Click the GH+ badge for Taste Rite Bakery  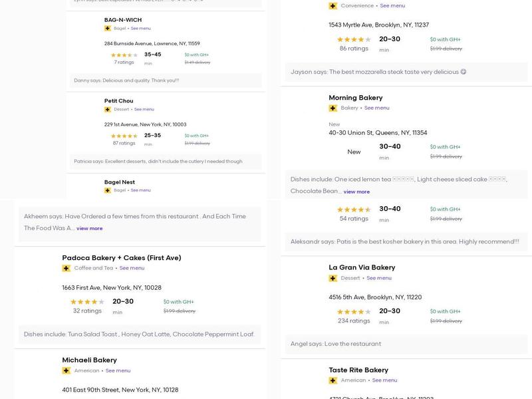tap(333, 381)
